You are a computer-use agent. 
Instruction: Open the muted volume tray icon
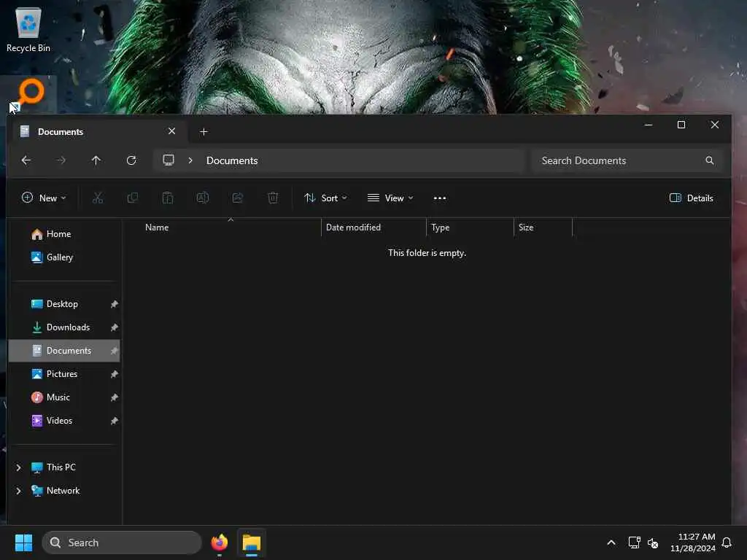[653, 542]
